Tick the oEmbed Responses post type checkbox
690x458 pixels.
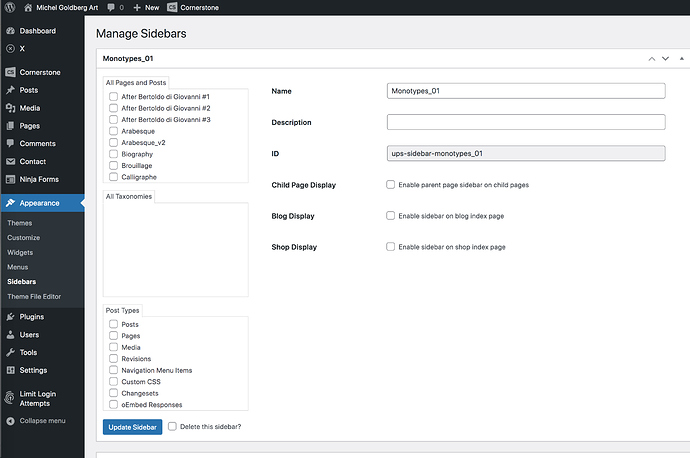click(113, 404)
